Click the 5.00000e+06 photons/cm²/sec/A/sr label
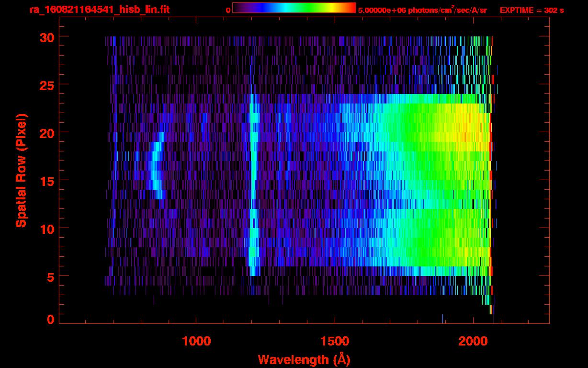 (422, 10)
